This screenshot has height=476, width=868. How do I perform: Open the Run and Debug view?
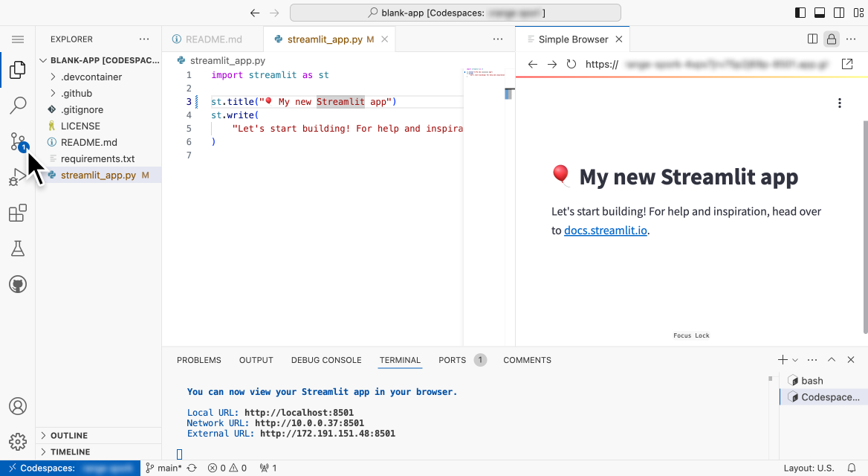pos(18,177)
